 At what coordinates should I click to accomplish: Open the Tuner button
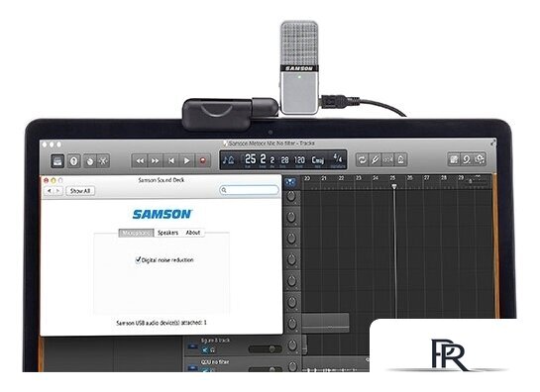(x=376, y=159)
